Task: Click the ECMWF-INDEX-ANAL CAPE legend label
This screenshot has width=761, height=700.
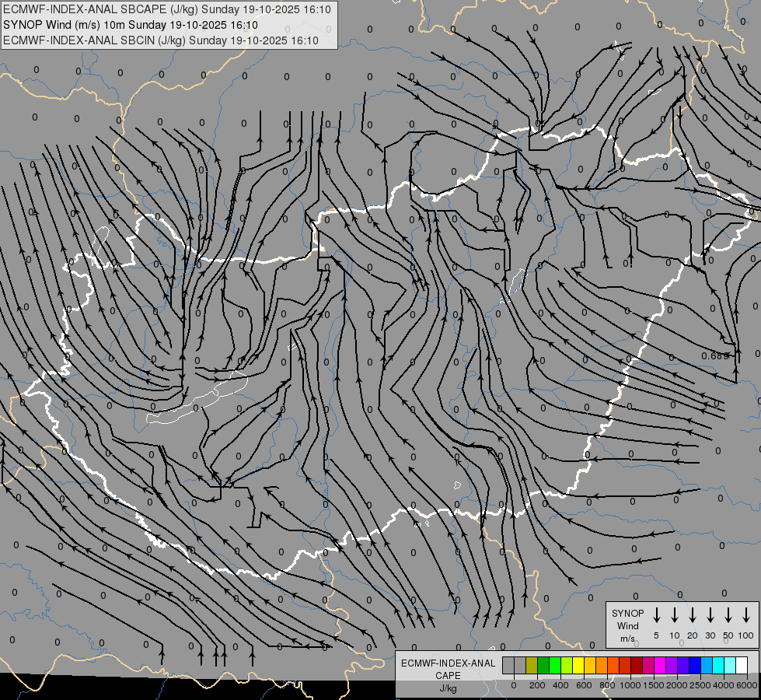Action: point(448,669)
